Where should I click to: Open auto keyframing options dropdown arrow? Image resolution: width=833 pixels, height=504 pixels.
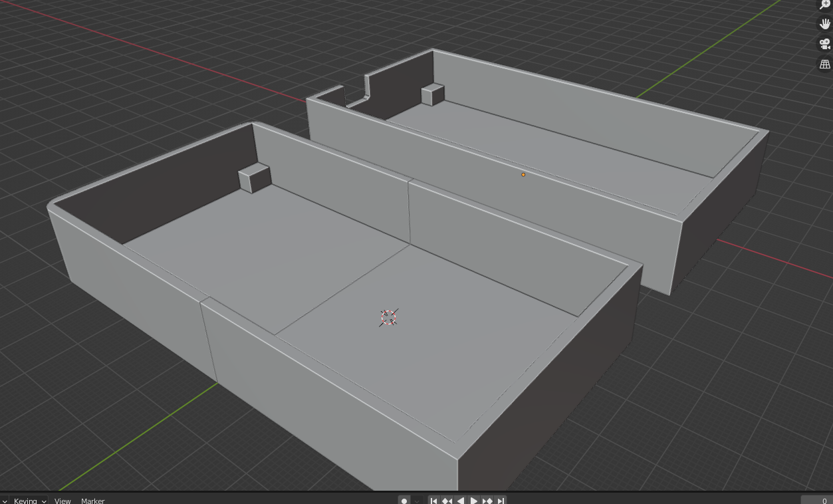click(417, 501)
